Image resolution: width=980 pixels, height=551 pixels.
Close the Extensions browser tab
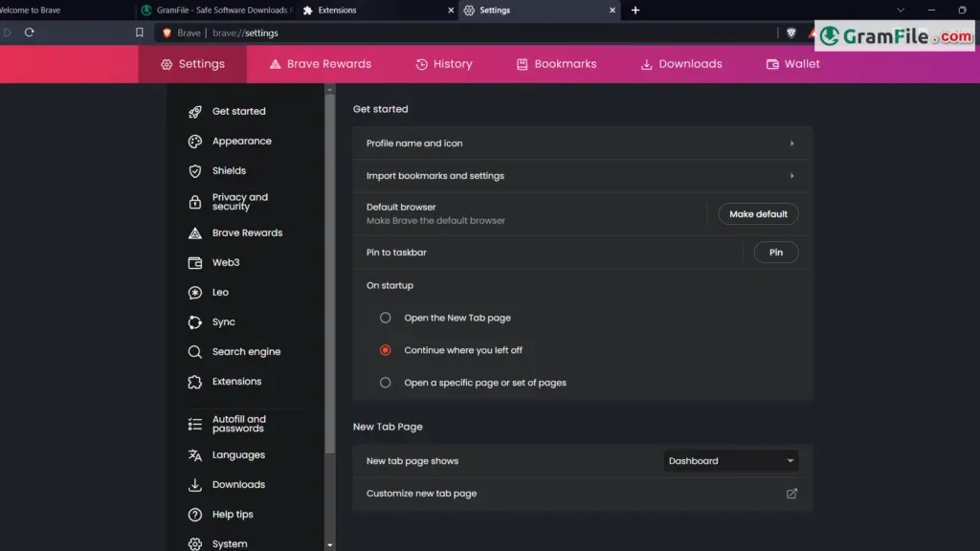click(451, 10)
